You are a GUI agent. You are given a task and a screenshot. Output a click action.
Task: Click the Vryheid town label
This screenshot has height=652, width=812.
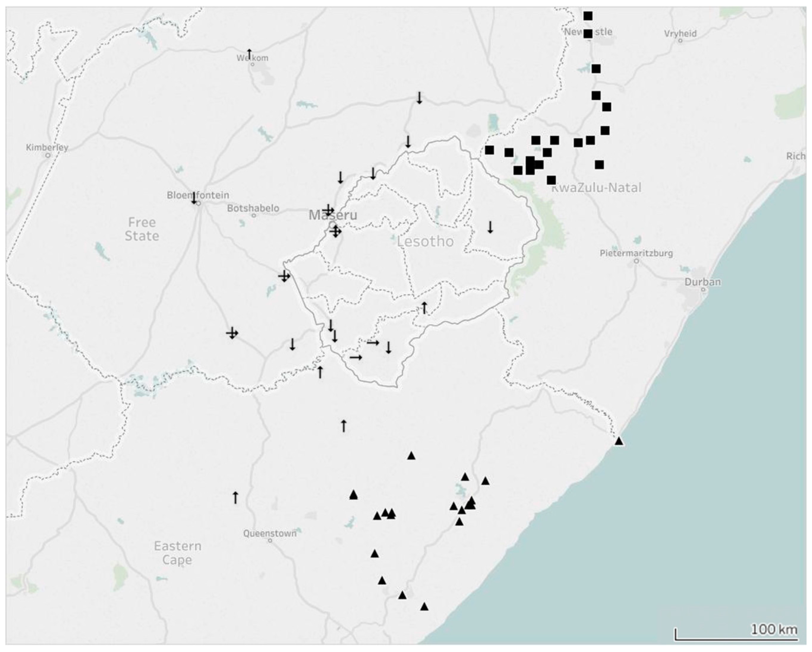point(680,33)
